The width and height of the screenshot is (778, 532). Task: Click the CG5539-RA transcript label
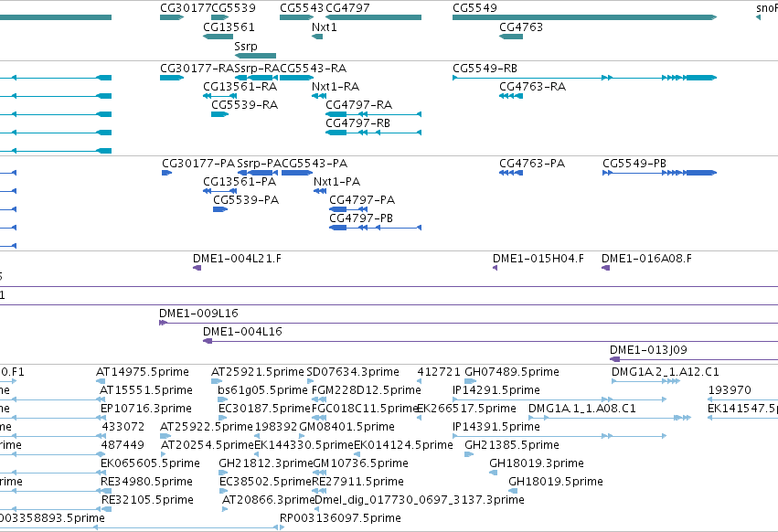click(x=245, y=105)
